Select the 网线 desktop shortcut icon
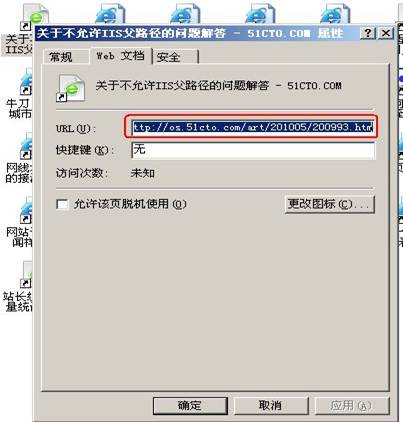Image resolution: width=403 pixels, height=422 pixels. 26,146
